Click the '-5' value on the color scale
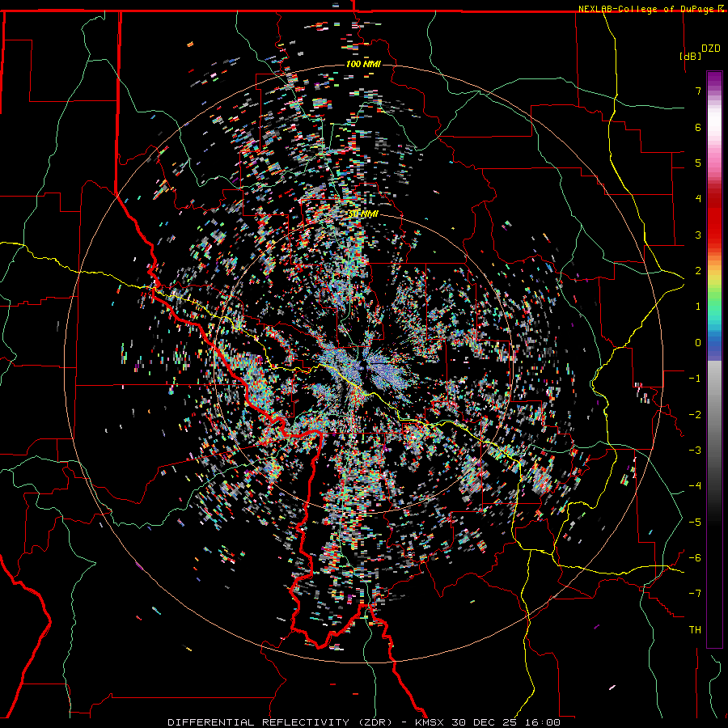This screenshot has height=728, width=728. point(695,523)
